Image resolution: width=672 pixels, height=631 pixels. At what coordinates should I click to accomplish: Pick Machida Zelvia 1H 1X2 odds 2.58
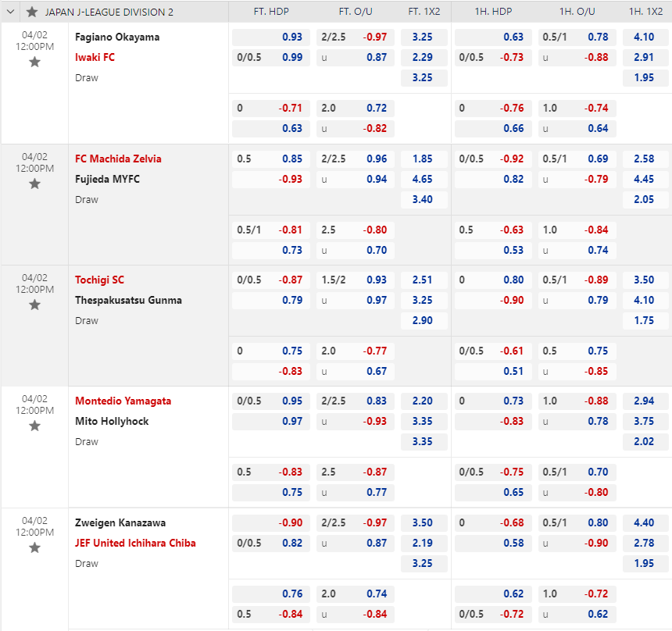click(645, 159)
